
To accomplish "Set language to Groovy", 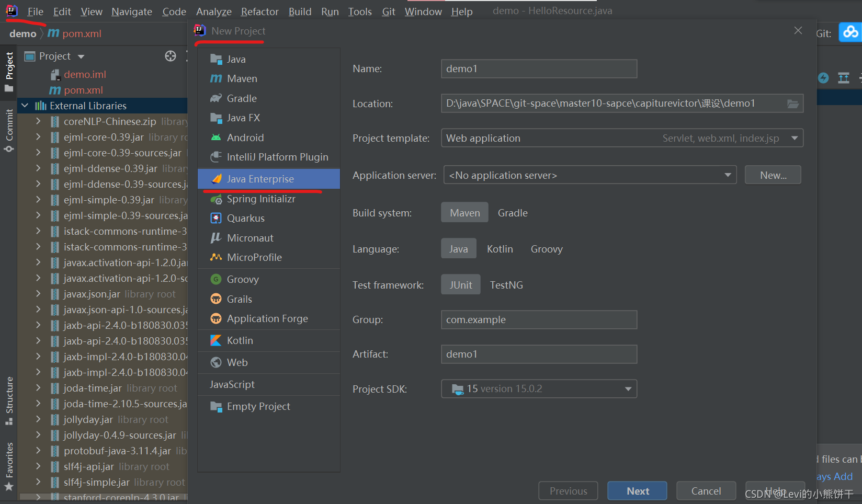I will 547,249.
